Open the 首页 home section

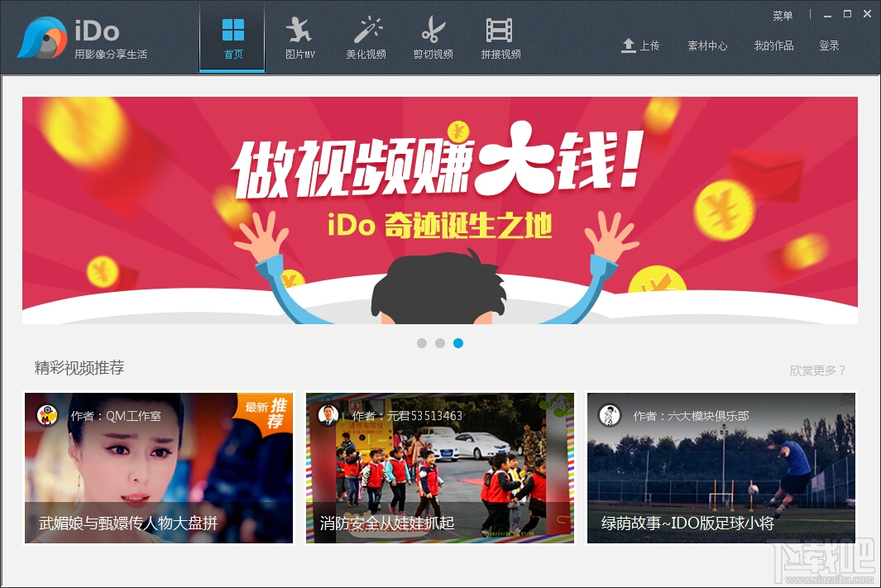232,37
